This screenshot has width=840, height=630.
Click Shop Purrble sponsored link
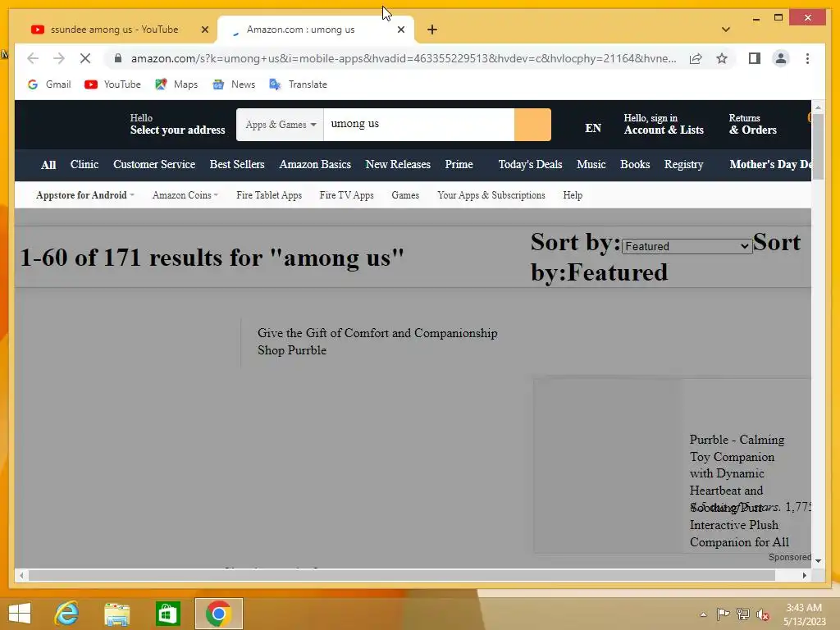(292, 350)
